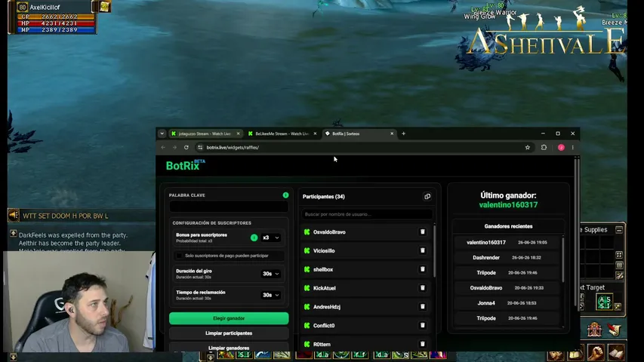This screenshot has width=644, height=362.
Task: View site information next to the URL
Action: click(x=200, y=147)
